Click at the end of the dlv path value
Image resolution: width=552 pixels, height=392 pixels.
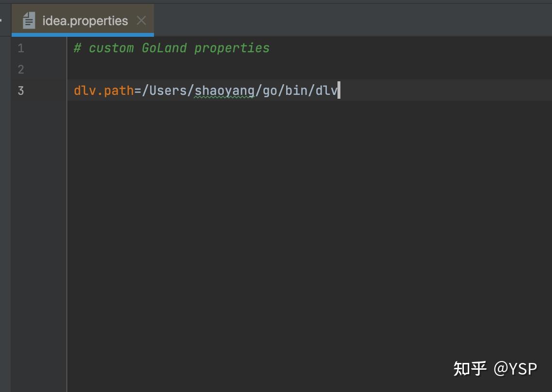(338, 90)
